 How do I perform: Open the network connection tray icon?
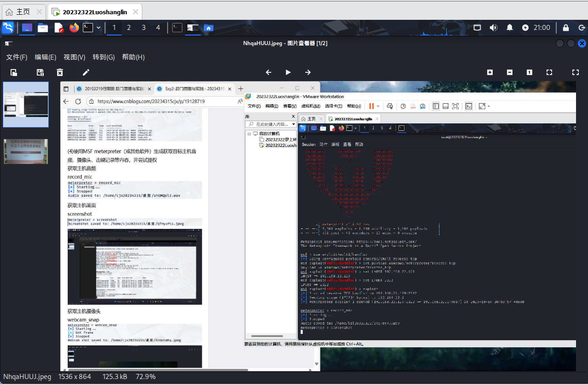tap(477, 28)
